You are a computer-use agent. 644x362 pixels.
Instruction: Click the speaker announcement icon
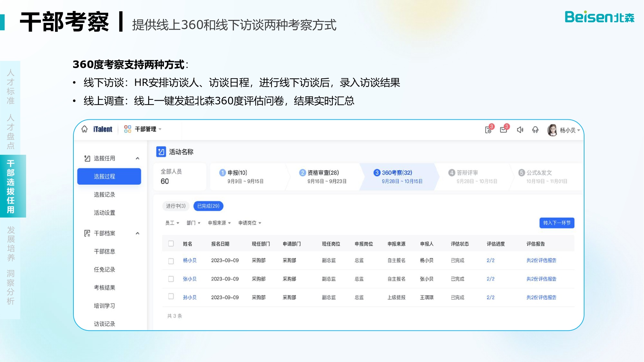tap(520, 130)
